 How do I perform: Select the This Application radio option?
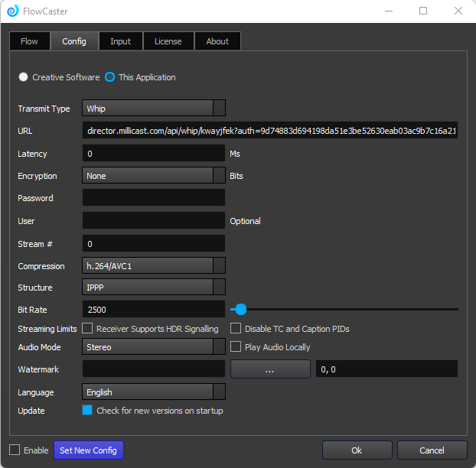tap(110, 77)
